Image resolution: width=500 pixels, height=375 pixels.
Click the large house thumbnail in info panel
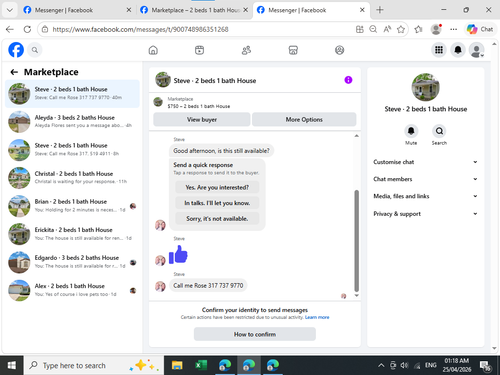coord(426,87)
